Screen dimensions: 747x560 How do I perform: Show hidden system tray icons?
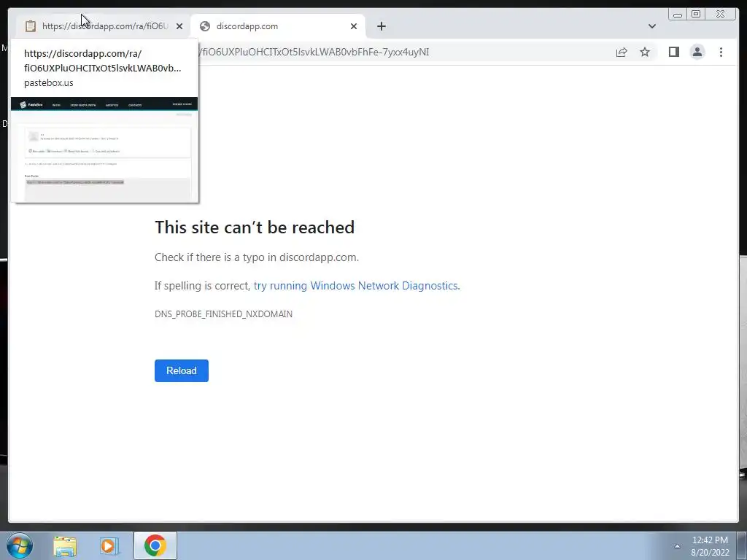pyautogui.click(x=677, y=546)
